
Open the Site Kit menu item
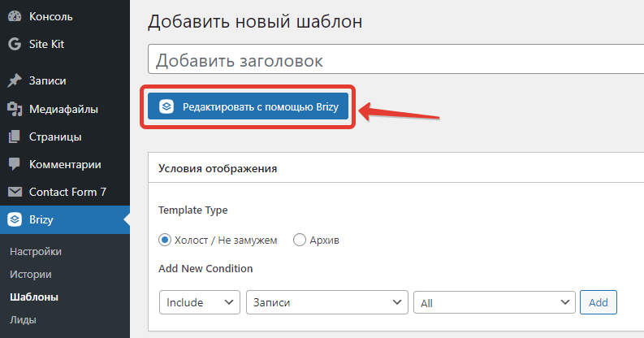coord(46,44)
